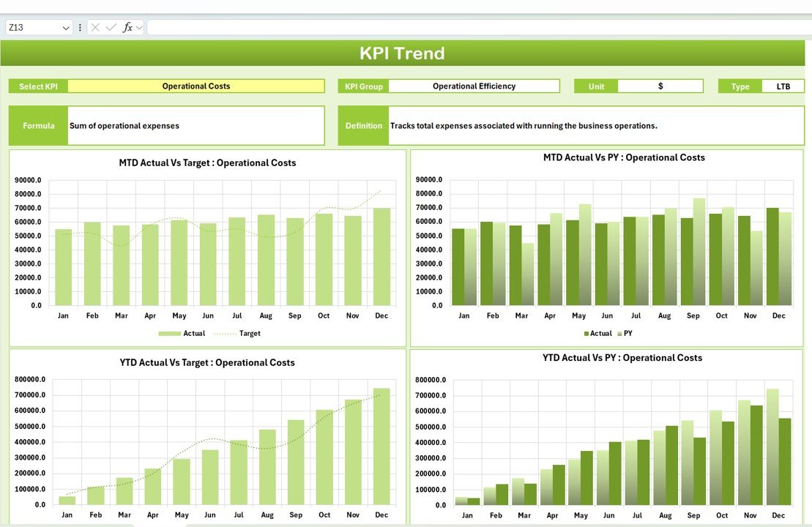Click the Enter checkmark icon beside the formula bar
812x527 pixels.
111,27
